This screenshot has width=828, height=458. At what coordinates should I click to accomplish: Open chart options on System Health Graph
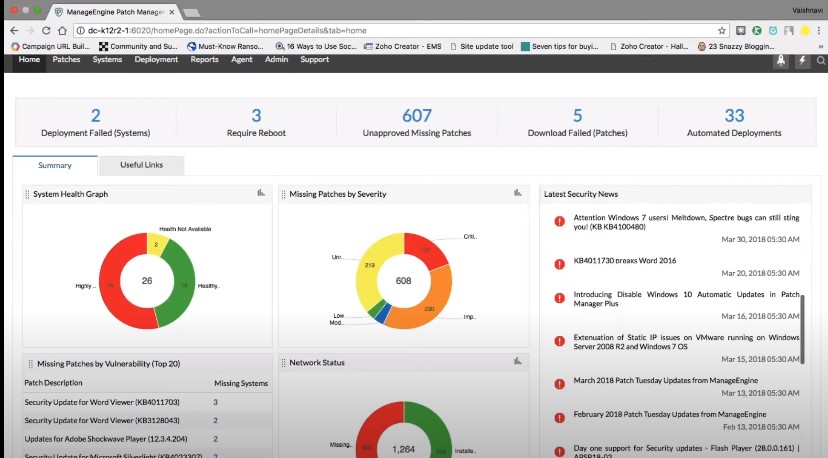point(261,193)
